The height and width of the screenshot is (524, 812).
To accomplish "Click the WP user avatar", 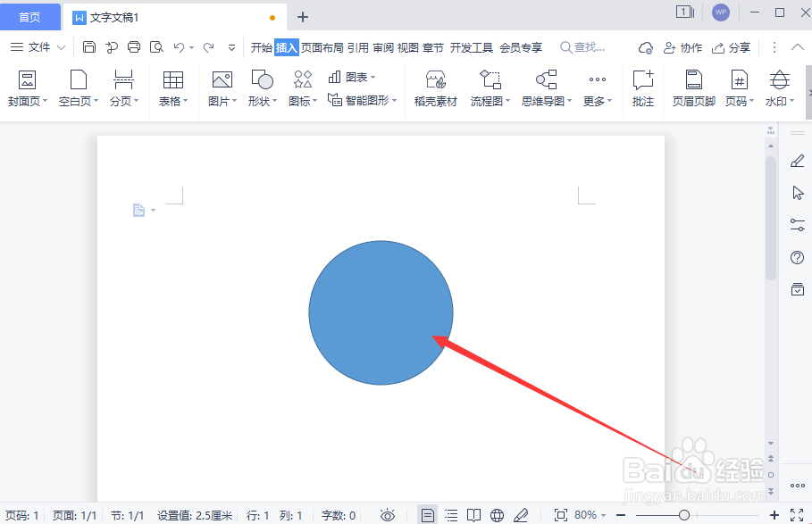I will [x=721, y=12].
